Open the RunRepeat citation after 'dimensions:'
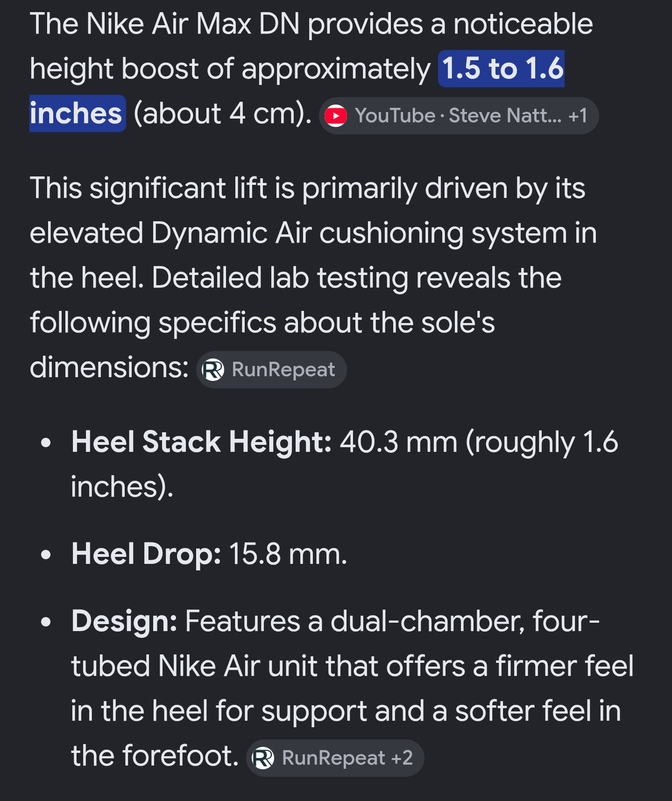 (271, 370)
